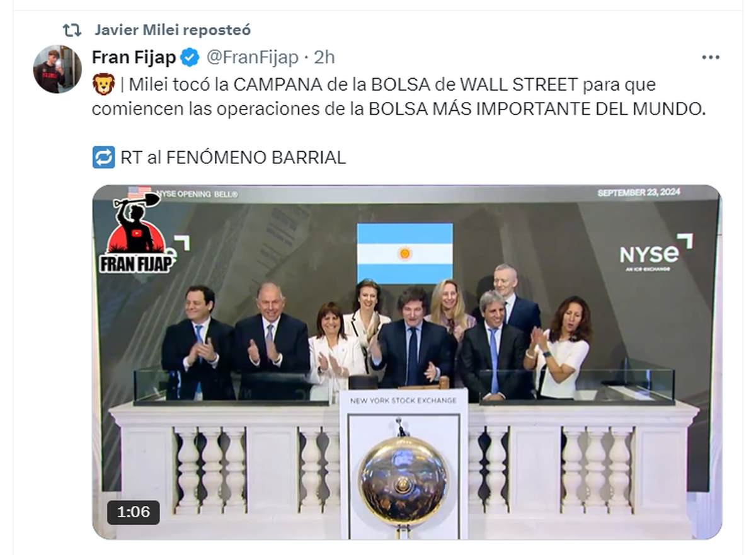
Task: Click the blue verified badge next to Fran Fijap
Action: 190,58
